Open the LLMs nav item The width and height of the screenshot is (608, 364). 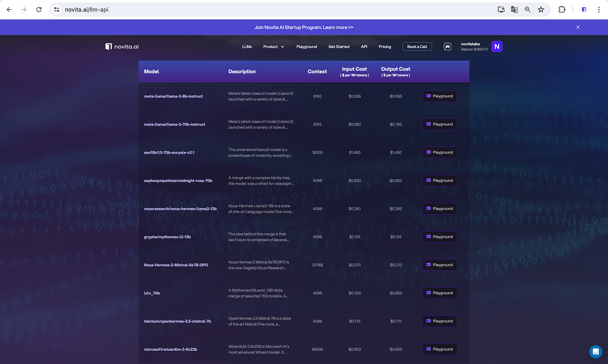point(247,47)
